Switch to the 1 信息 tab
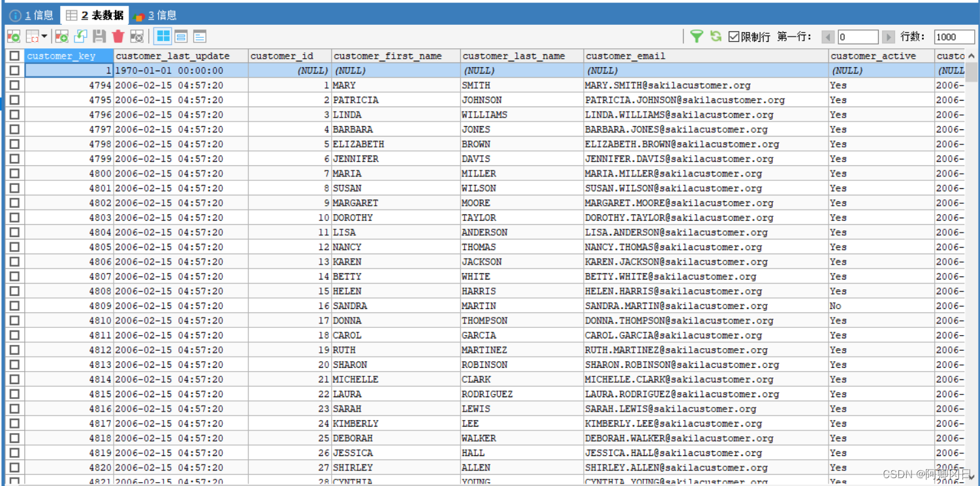The width and height of the screenshot is (980, 486). [x=32, y=15]
